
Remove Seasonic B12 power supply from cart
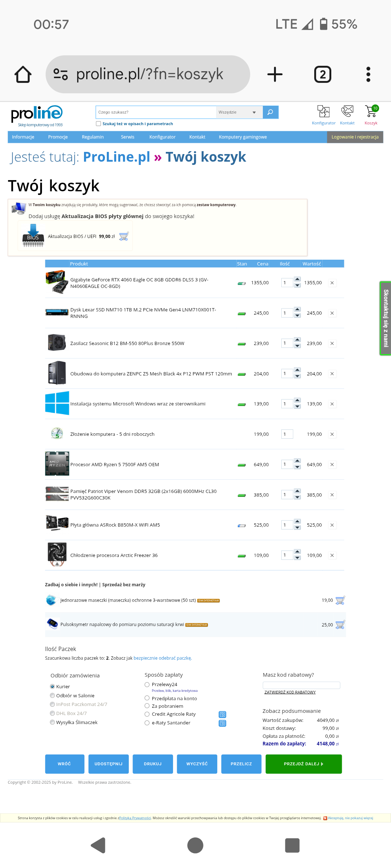[x=332, y=343]
